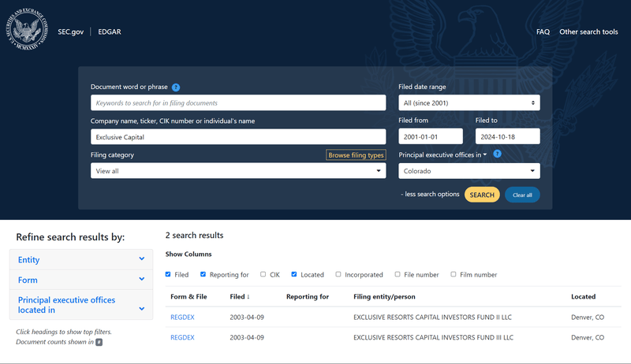Click the SEC seal logo
The width and height of the screenshot is (631, 364).
coord(28,30)
